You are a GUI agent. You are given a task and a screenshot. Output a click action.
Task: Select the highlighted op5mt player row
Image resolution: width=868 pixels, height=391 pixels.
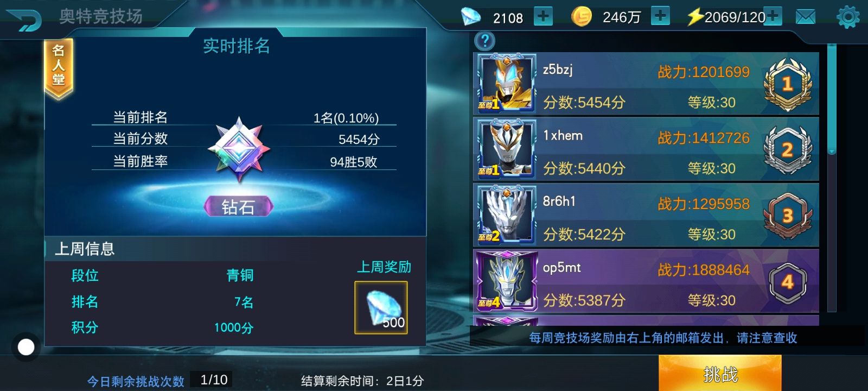click(x=646, y=281)
